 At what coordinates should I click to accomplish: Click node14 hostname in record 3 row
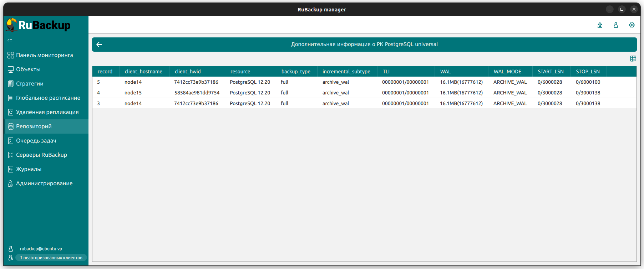pos(133,103)
